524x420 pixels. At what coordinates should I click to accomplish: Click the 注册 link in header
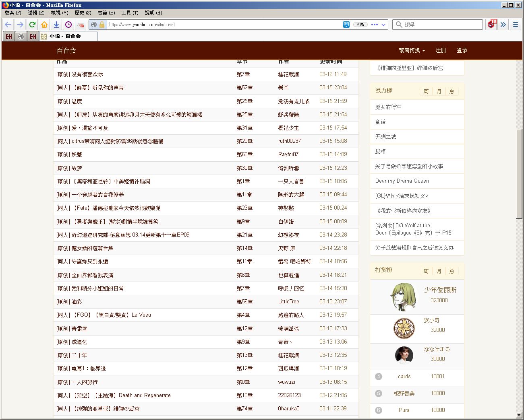pyautogui.click(x=441, y=50)
